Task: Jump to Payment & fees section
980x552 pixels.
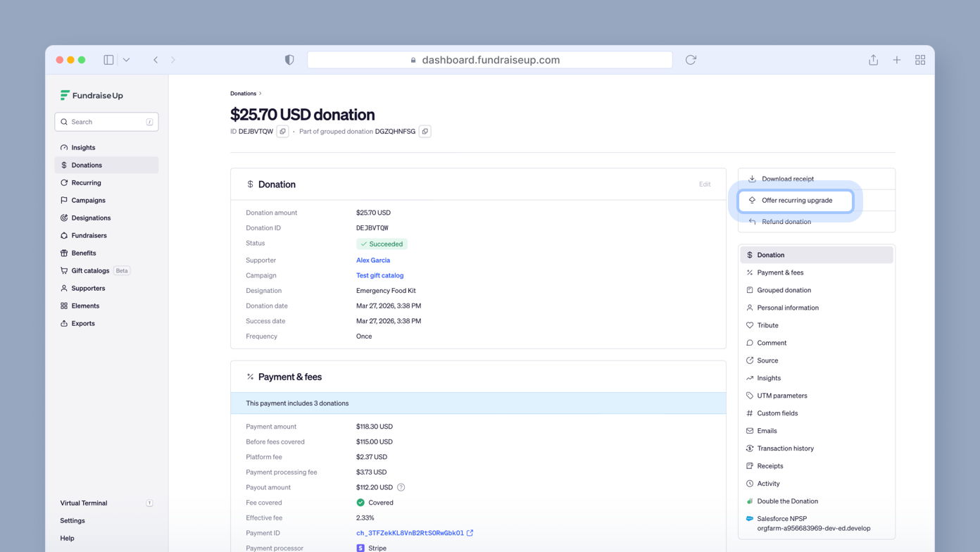Action: (x=817, y=272)
